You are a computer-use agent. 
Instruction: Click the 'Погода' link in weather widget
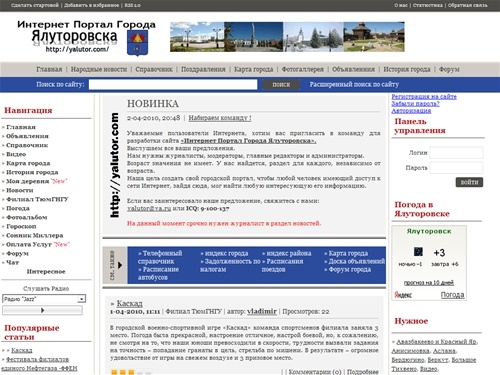click(x=452, y=295)
